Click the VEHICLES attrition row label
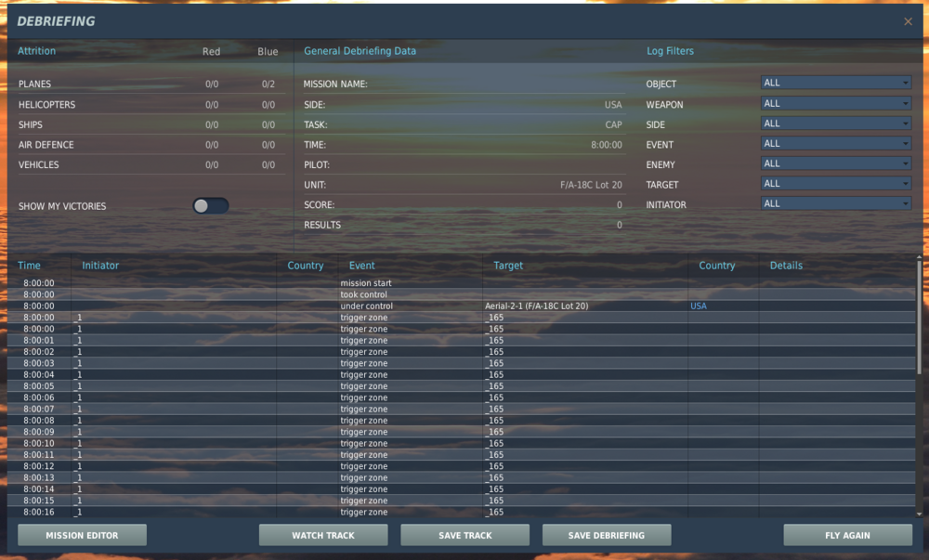This screenshot has height=560, width=929. pyautogui.click(x=38, y=165)
